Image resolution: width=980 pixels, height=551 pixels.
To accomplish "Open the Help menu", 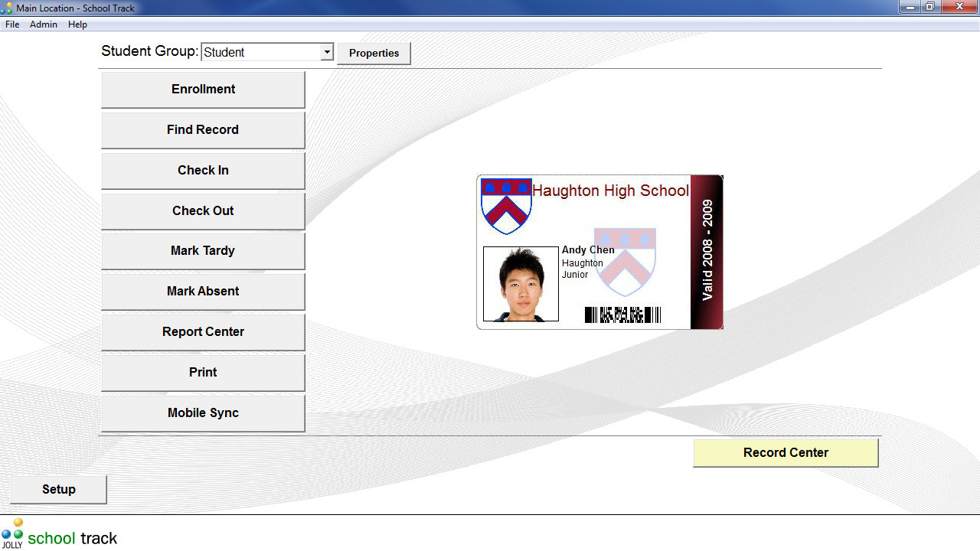I will point(77,24).
